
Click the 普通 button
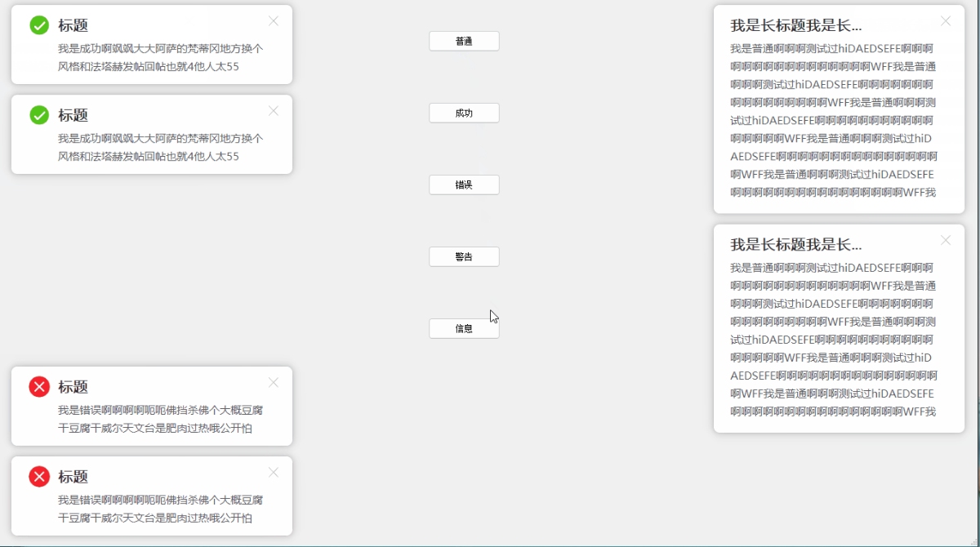point(464,41)
